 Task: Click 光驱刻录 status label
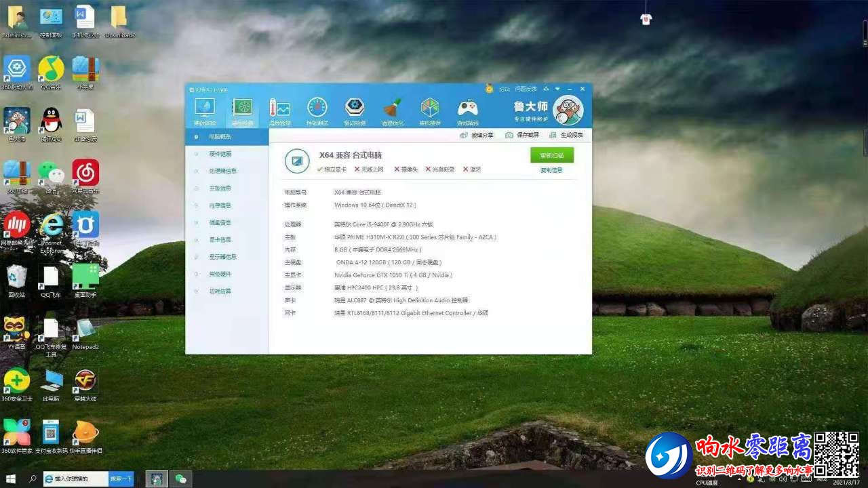tap(439, 169)
